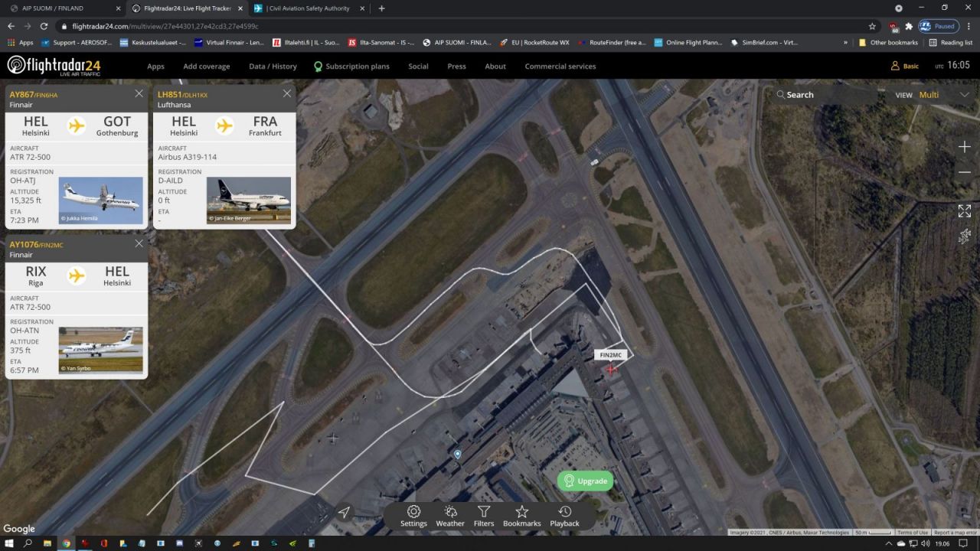Open the Online Flight Planner bookmark
The width and height of the screenshot is (980, 551).
tap(688, 43)
